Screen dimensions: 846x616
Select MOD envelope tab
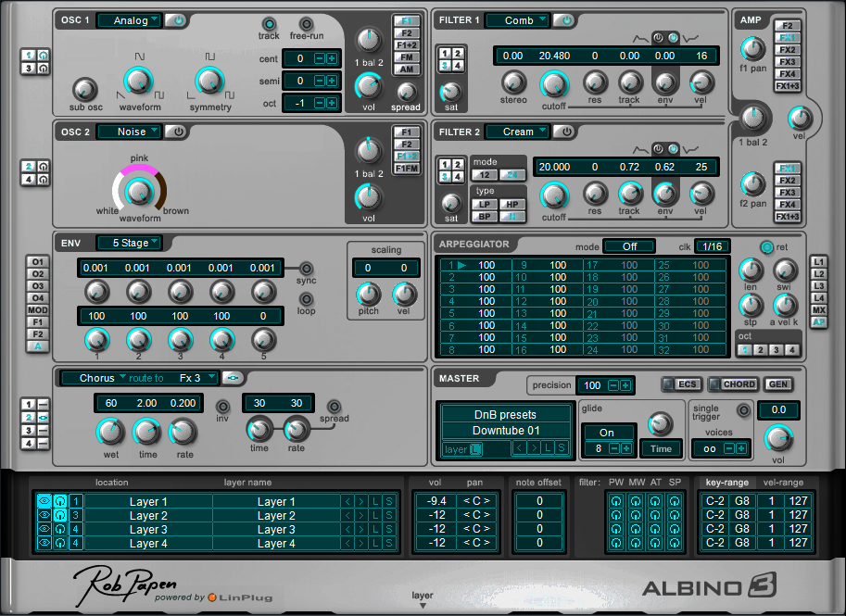pyautogui.click(x=38, y=310)
